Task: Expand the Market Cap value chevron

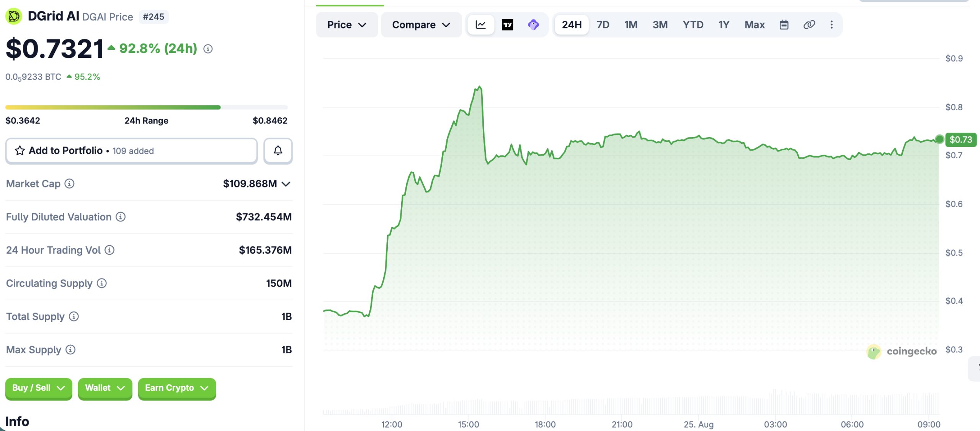Action: [286, 184]
